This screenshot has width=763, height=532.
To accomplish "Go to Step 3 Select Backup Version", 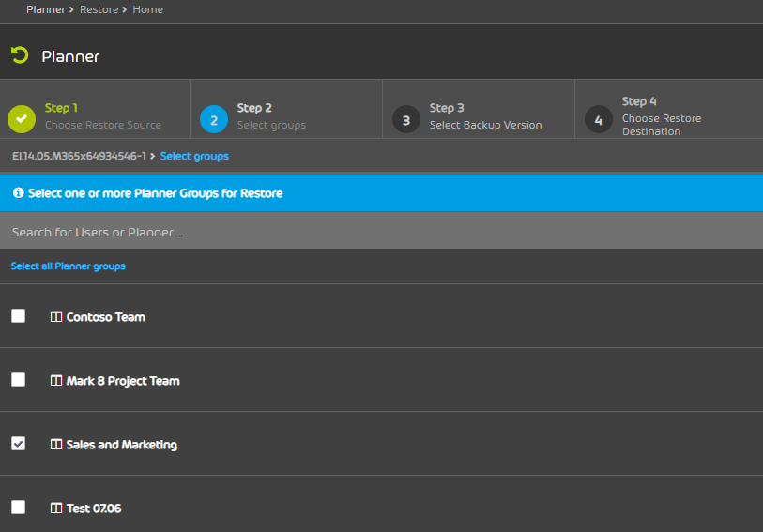I will pyautogui.click(x=479, y=110).
